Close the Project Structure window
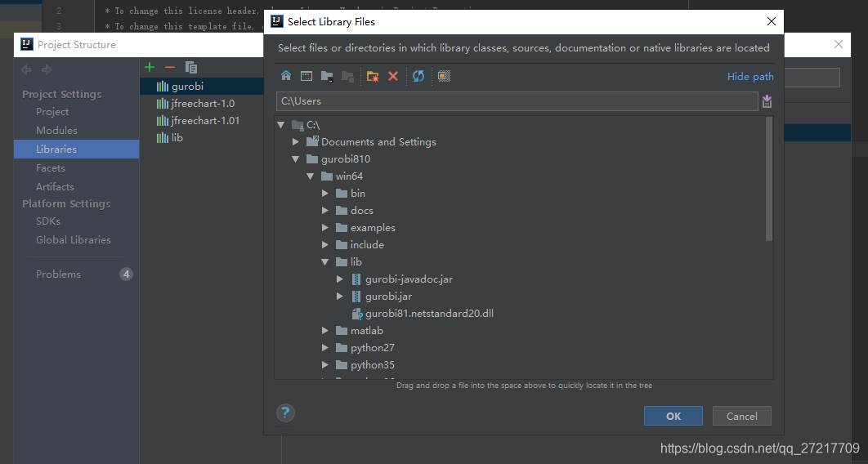This screenshot has height=464, width=868. click(838, 44)
